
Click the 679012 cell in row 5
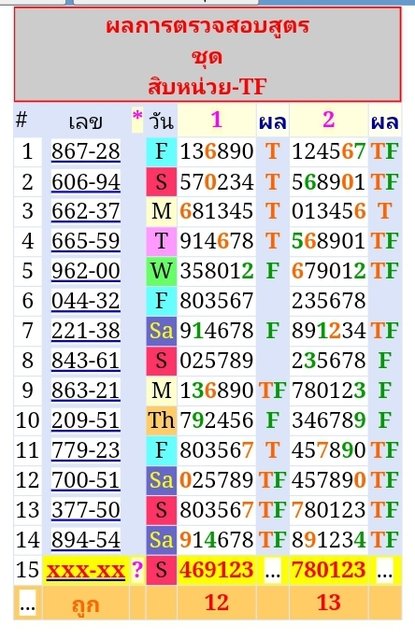[x=328, y=271]
